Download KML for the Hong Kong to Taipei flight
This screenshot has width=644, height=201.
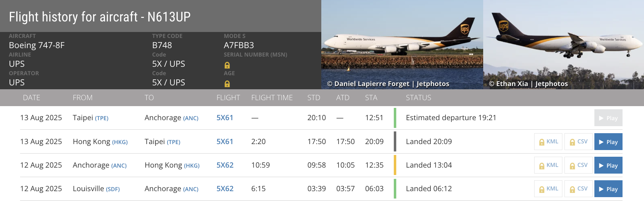(x=548, y=142)
